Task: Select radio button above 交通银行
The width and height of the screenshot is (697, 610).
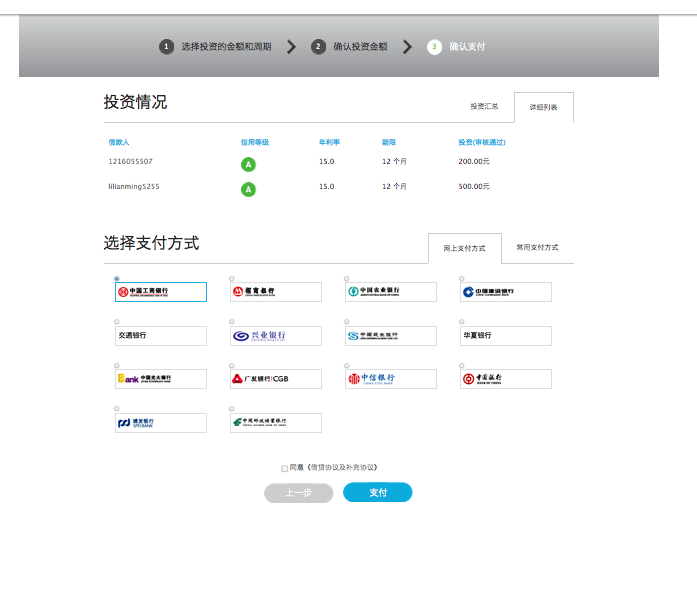Action: 117,322
